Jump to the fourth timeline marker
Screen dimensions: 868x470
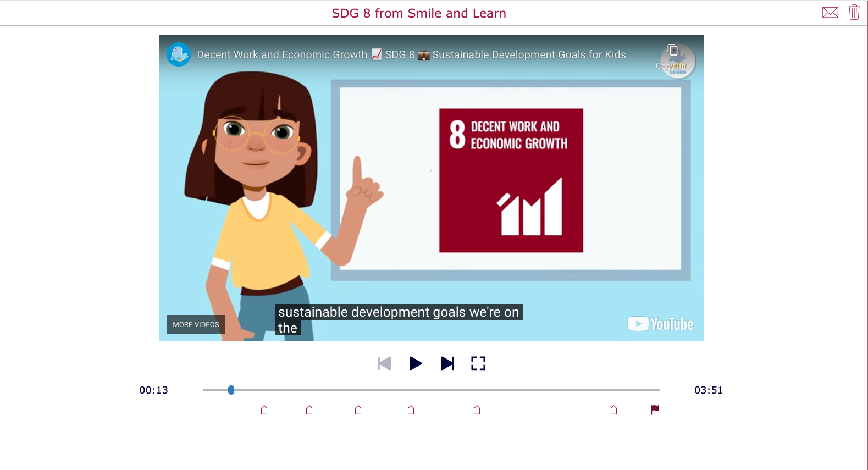click(411, 410)
